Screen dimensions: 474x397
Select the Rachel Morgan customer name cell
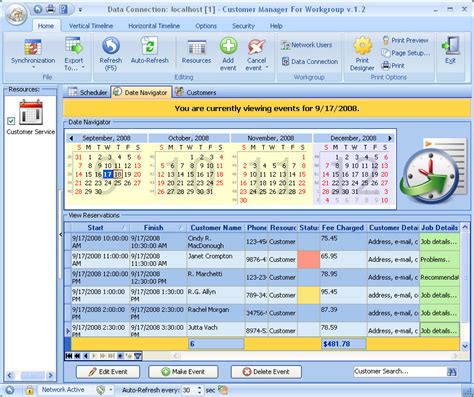[x=216, y=313]
